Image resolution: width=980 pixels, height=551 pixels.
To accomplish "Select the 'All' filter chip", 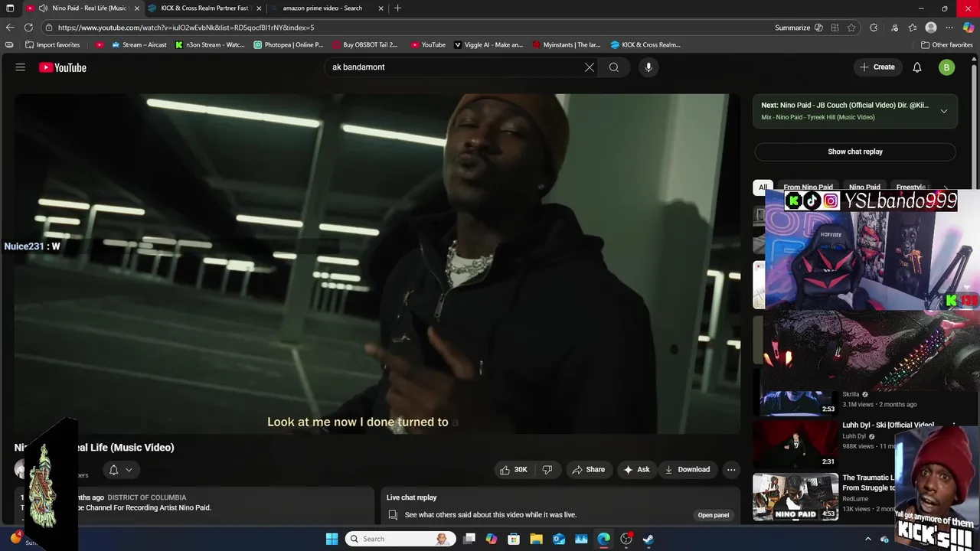I will click(763, 187).
